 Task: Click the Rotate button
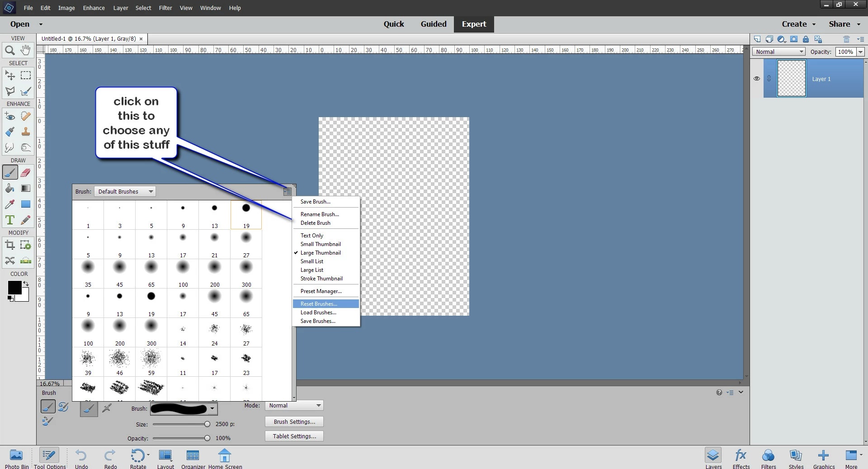(138, 458)
